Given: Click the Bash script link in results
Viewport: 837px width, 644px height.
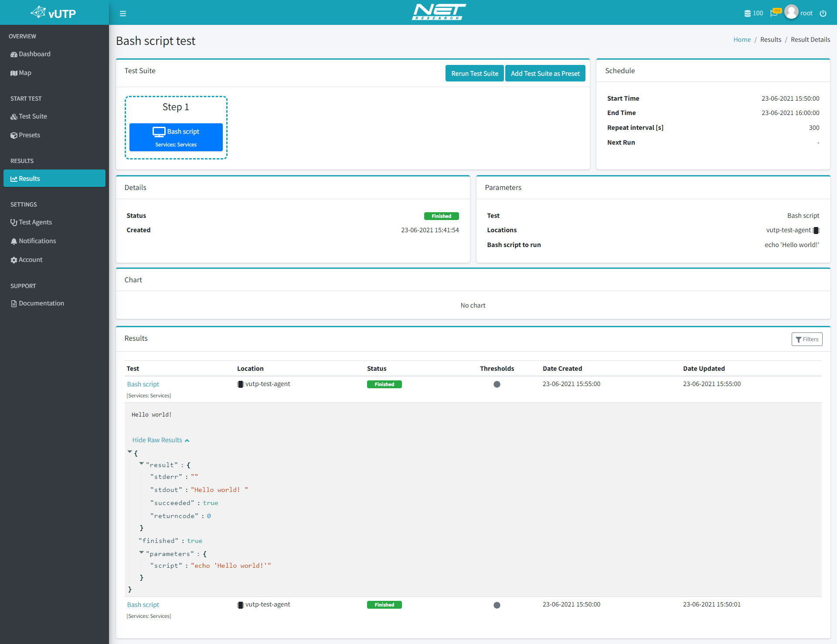Looking at the screenshot, I should (x=143, y=383).
